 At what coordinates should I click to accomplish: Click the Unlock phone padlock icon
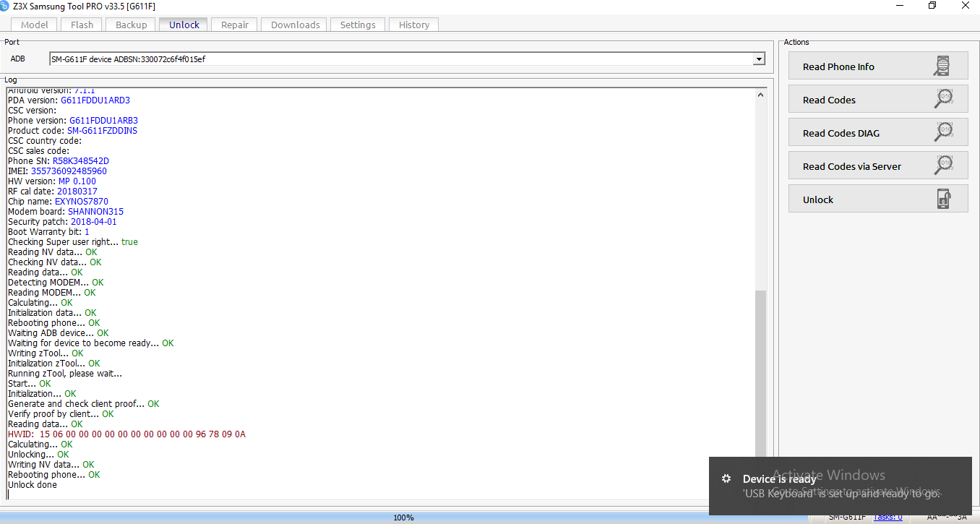coord(943,199)
